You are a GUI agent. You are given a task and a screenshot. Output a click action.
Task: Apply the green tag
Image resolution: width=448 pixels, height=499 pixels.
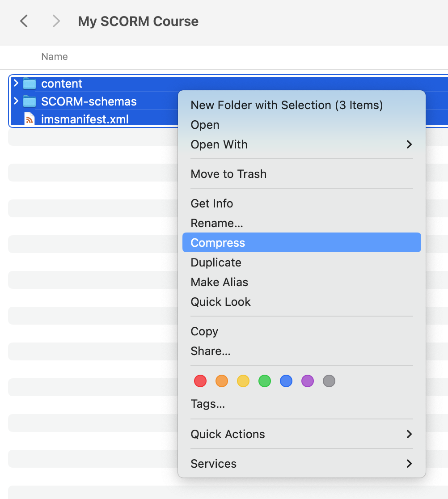(x=264, y=381)
